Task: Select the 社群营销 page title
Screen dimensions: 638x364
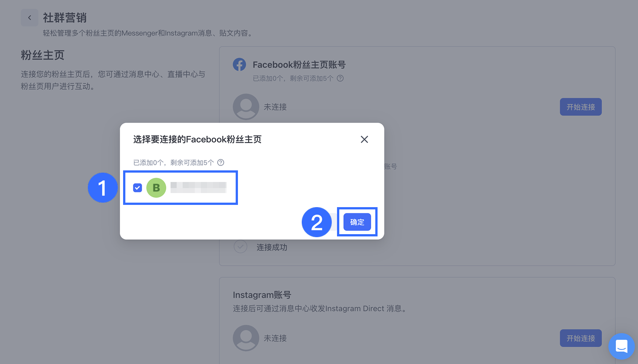Action: pyautogui.click(x=65, y=18)
